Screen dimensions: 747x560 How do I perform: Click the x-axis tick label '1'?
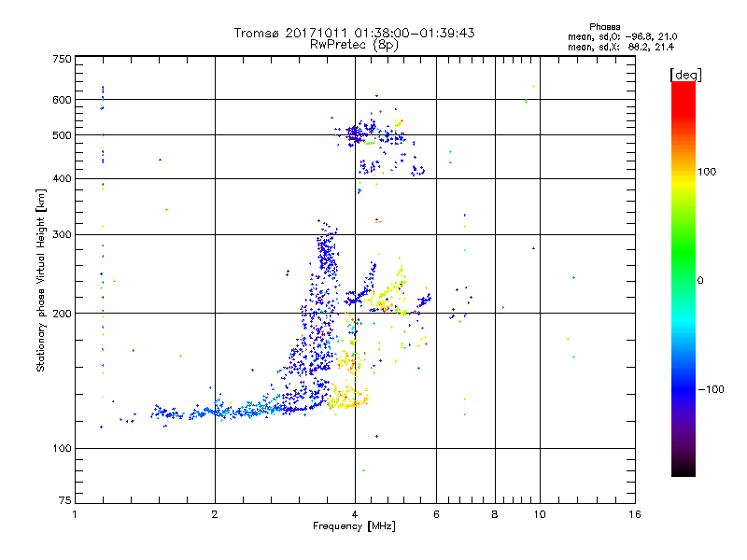[x=75, y=514]
